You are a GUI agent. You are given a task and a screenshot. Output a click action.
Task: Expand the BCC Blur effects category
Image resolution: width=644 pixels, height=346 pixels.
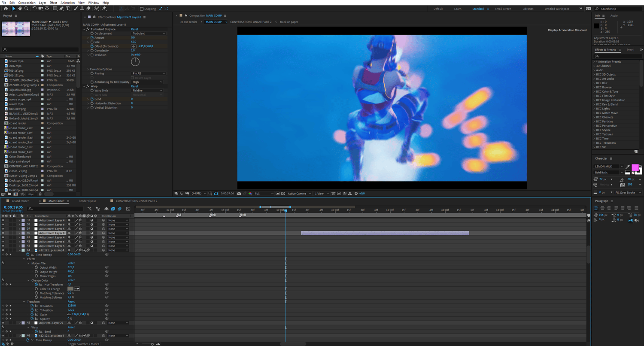[x=594, y=83]
